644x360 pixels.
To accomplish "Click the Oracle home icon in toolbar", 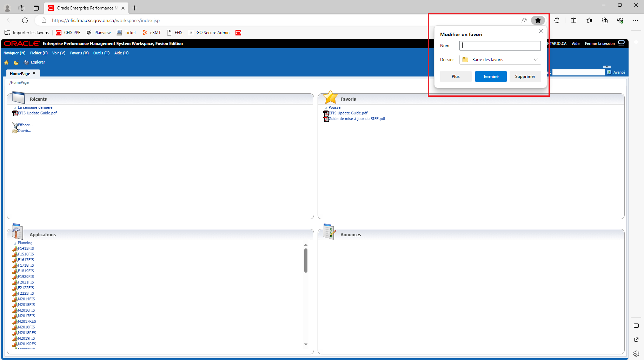I will (x=6, y=62).
